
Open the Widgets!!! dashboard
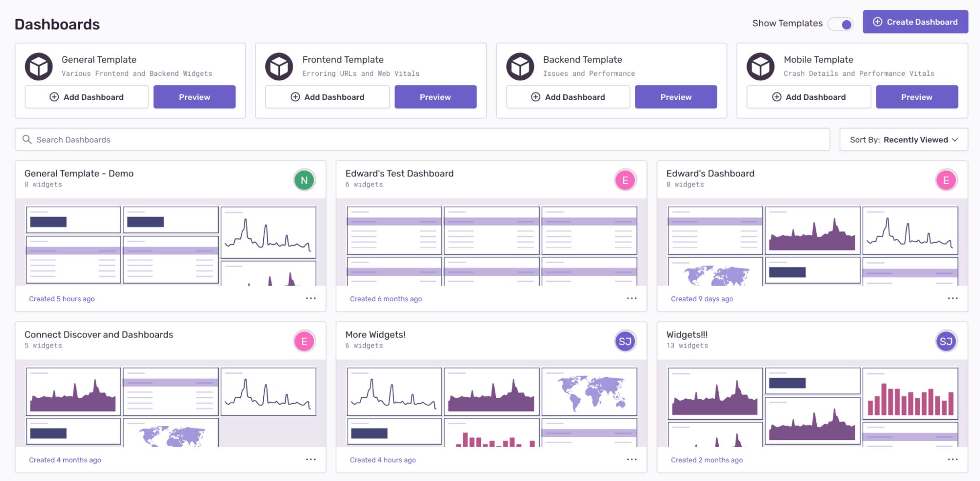pyautogui.click(x=687, y=334)
